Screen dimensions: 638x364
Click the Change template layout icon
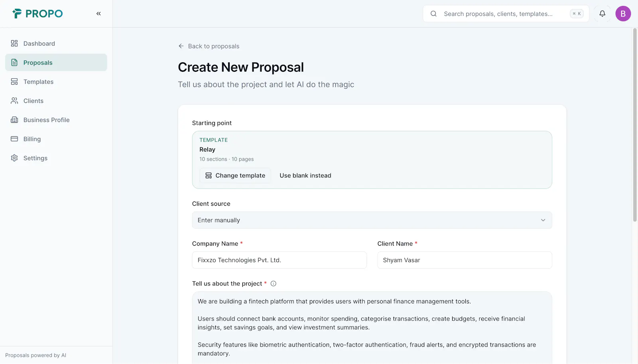[x=209, y=176]
